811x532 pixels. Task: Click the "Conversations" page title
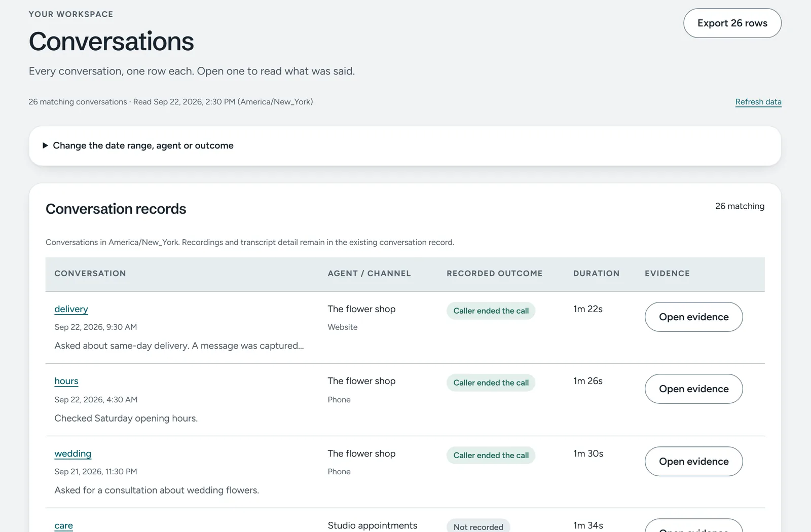112,42
